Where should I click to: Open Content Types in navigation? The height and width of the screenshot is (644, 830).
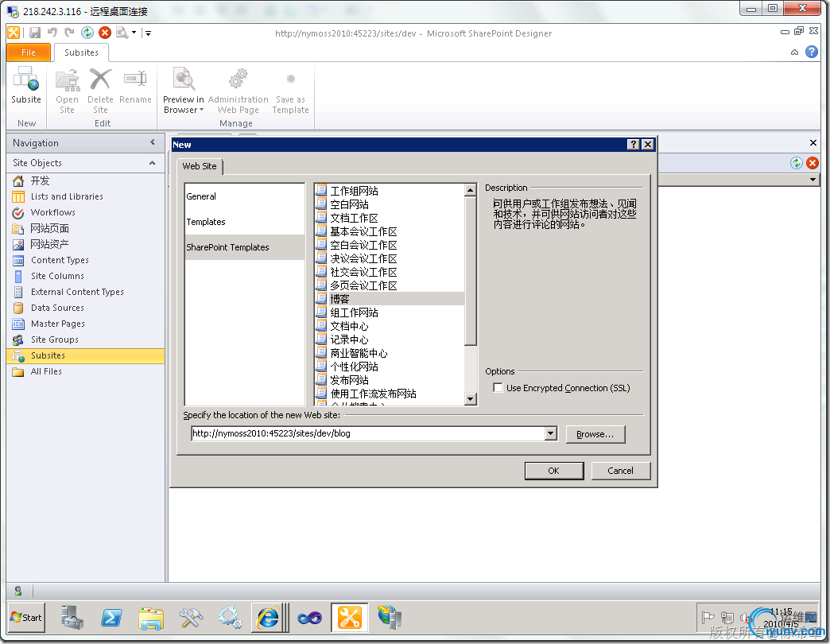pyautogui.click(x=86, y=260)
